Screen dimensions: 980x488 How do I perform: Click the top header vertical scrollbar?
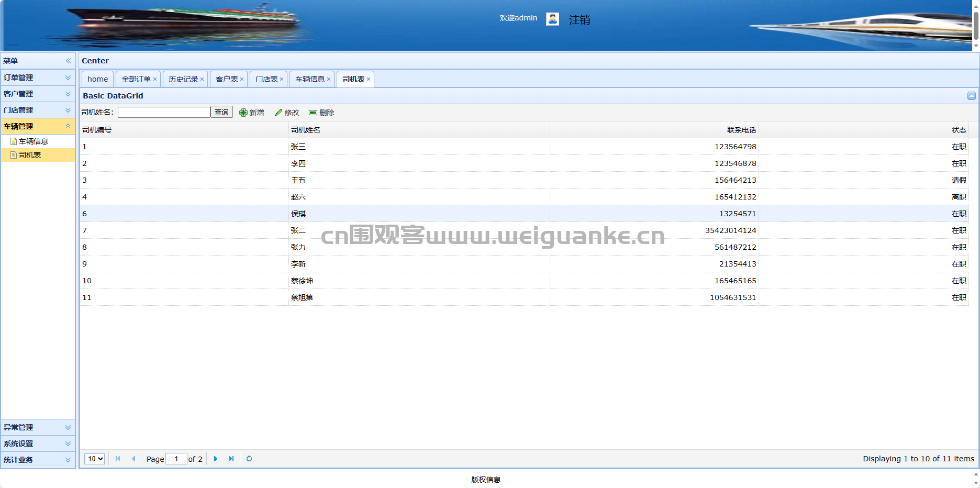(x=976, y=25)
